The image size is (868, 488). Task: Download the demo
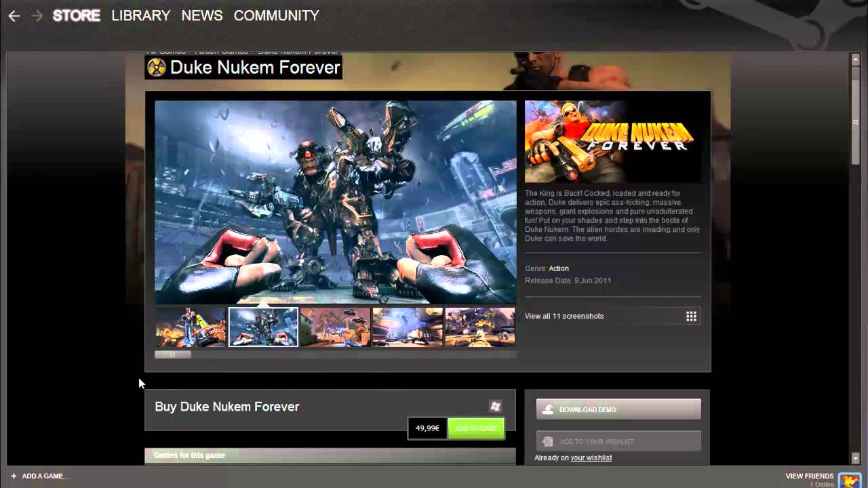pos(618,409)
